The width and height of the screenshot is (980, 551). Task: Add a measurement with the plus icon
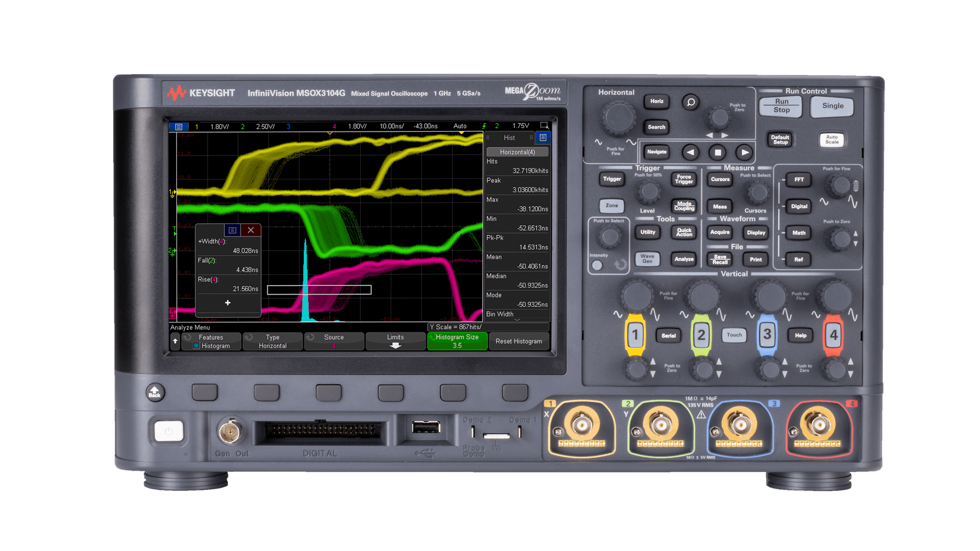(x=228, y=302)
